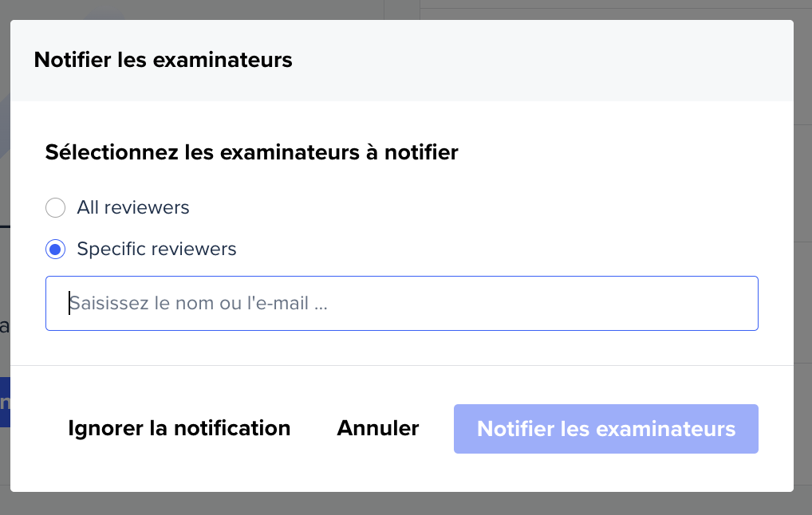Dismiss by clicking dimmed backdrop above dialog
812x515 pixels.
click(x=239, y=9)
